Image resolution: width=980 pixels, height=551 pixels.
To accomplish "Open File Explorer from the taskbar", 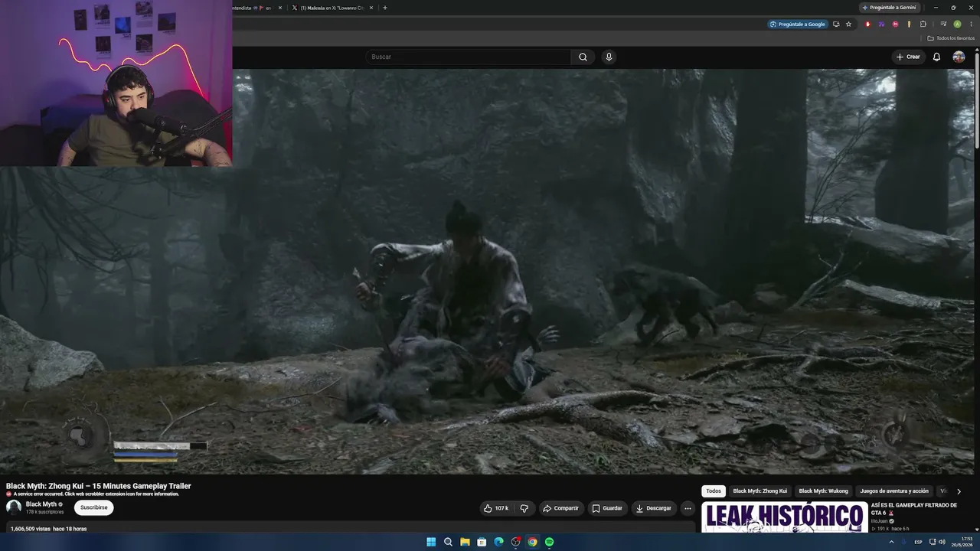I will pos(465,542).
